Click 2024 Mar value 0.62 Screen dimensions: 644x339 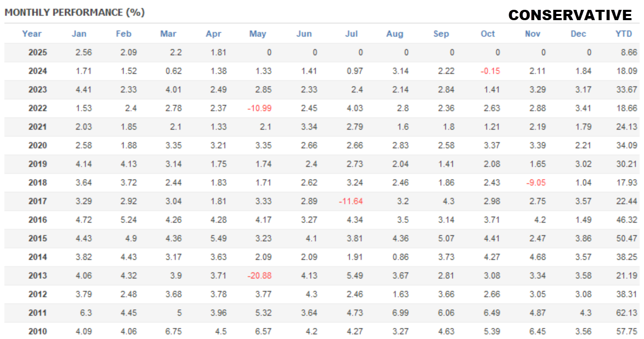174,71
